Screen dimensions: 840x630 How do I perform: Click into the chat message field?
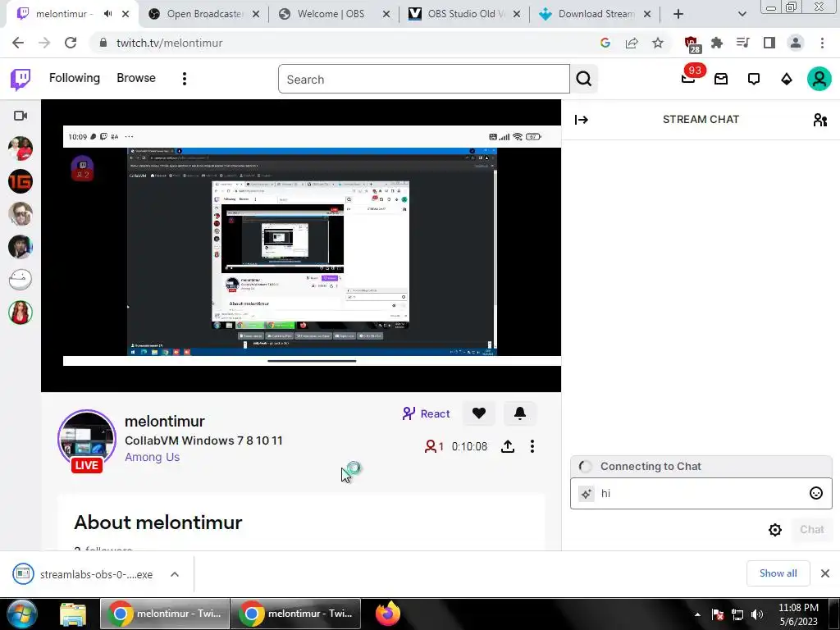(x=701, y=493)
